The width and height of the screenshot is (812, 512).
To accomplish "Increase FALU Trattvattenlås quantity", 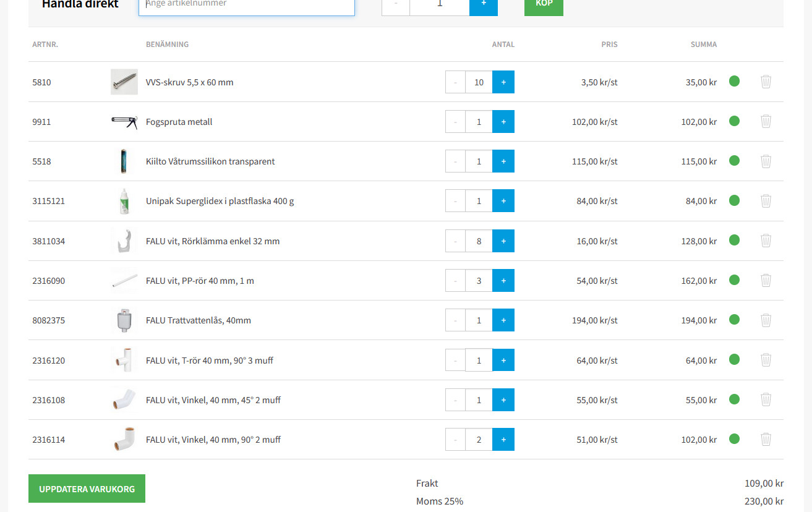I will tap(503, 320).
